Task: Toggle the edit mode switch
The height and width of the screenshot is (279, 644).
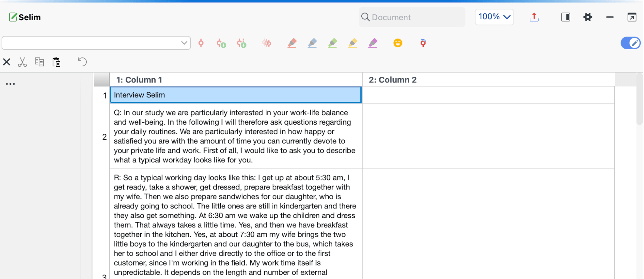Action: click(x=630, y=43)
